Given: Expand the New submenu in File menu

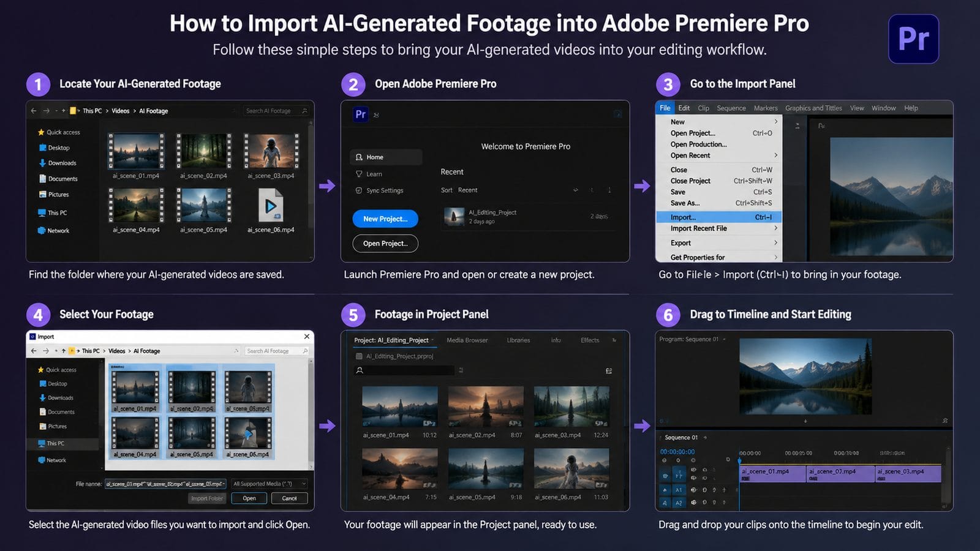Looking at the screenshot, I should pyautogui.click(x=776, y=122).
